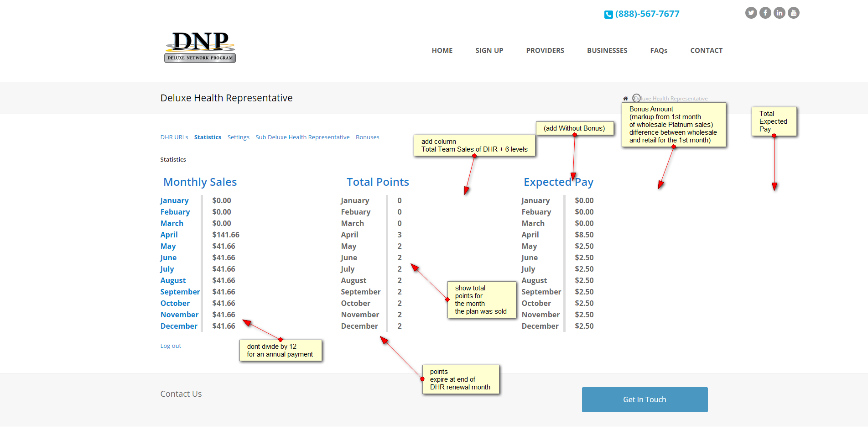Click the $141.66 April sales value
This screenshot has width=868, height=436.
pyautogui.click(x=226, y=235)
